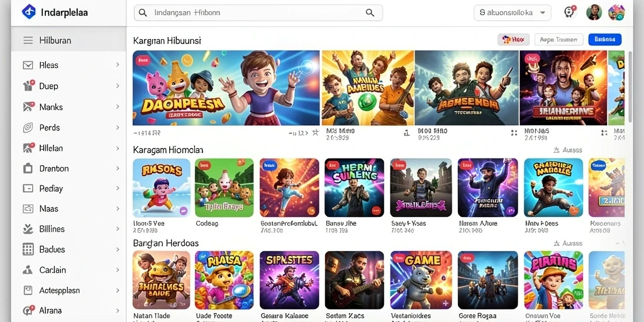Screen dimensions: 644x322
Task: Click Auess link beside Karagam Hiomclan
Action: point(572,150)
